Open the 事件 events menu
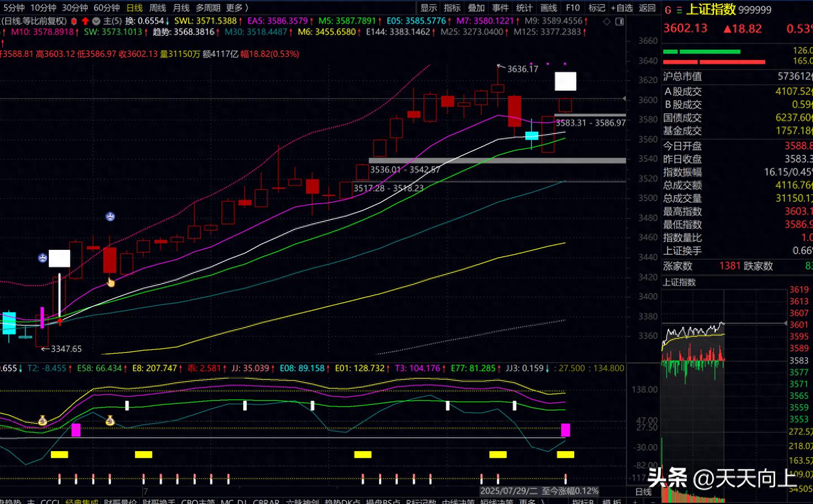Screen dimensions: 813x504 click(500, 8)
